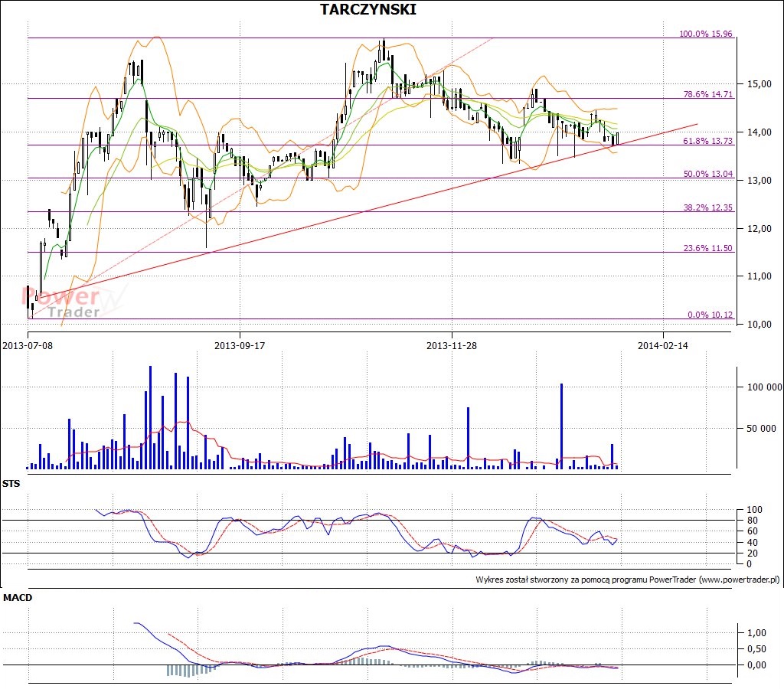Select the 78.6% 14.71 Fibonacci label
This screenshot has height=689, width=784.
click(x=707, y=94)
